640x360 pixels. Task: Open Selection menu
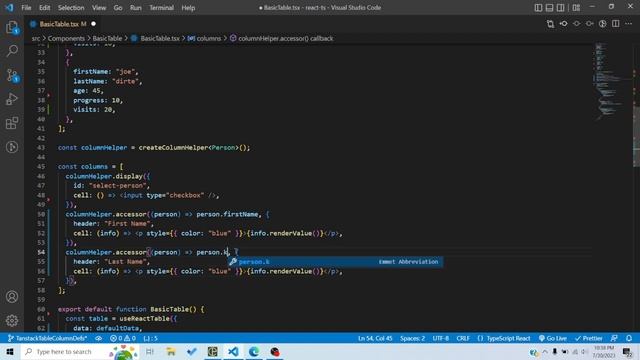pyautogui.click(x=71, y=7)
